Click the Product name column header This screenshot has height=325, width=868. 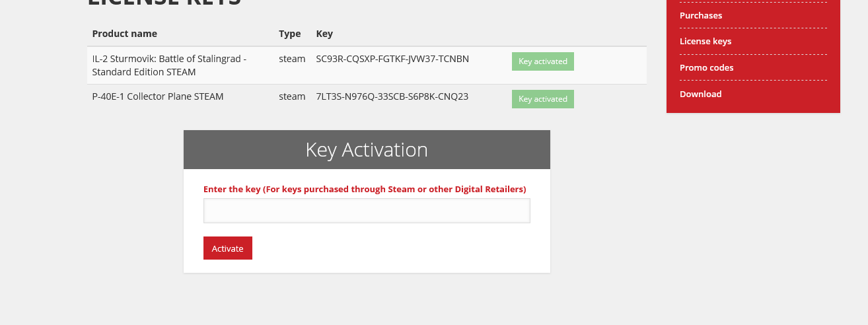click(x=124, y=34)
